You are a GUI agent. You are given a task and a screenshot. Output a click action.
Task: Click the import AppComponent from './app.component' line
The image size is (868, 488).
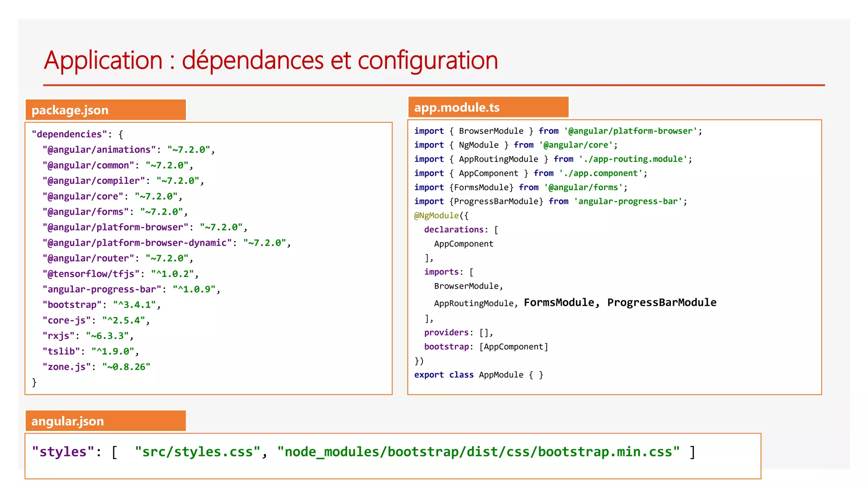click(531, 173)
